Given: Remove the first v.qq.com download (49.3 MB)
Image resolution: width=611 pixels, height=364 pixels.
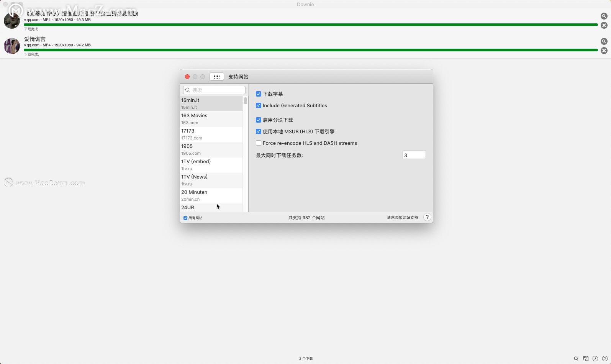Looking at the screenshot, I should pyautogui.click(x=604, y=25).
